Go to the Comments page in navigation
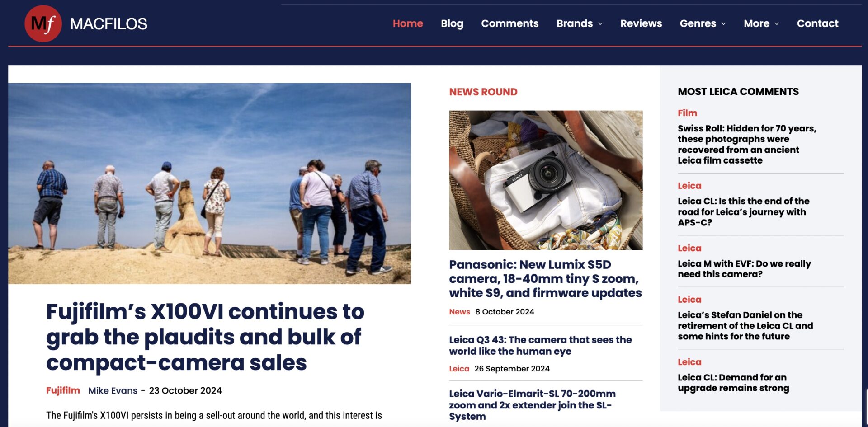The width and height of the screenshot is (868, 427). tap(509, 23)
